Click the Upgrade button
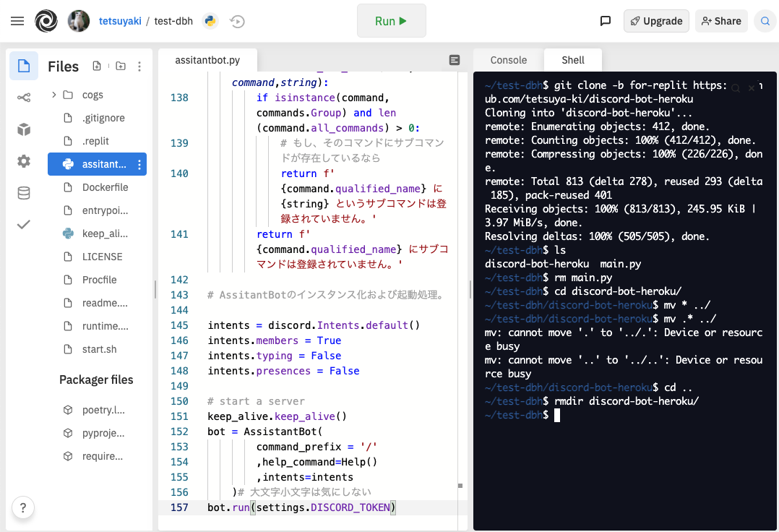Screen dimensions: 779x532 tap(656, 21)
